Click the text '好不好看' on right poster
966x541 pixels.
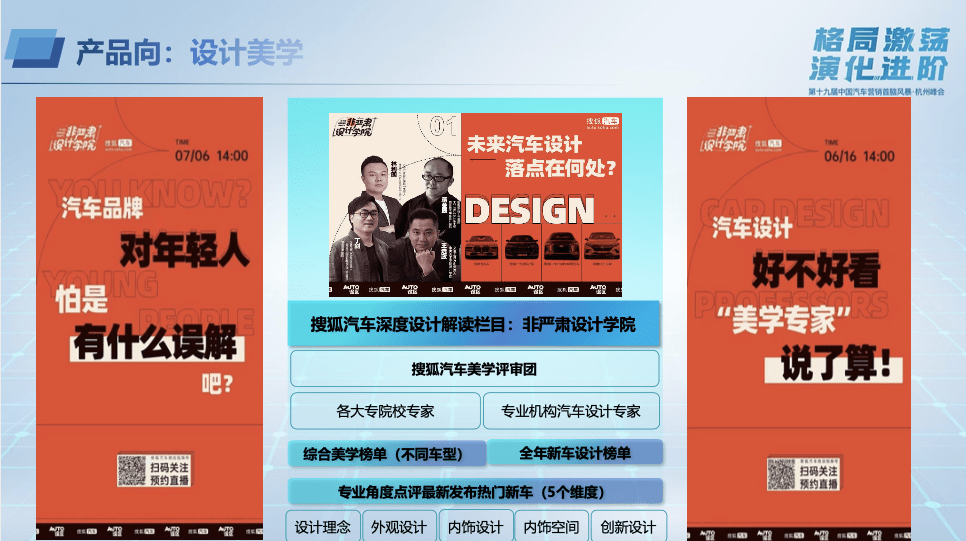816,270
